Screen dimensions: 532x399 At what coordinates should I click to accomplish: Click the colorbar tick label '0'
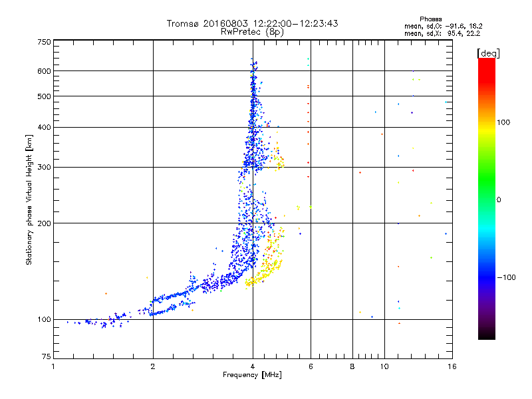click(x=499, y=200)
